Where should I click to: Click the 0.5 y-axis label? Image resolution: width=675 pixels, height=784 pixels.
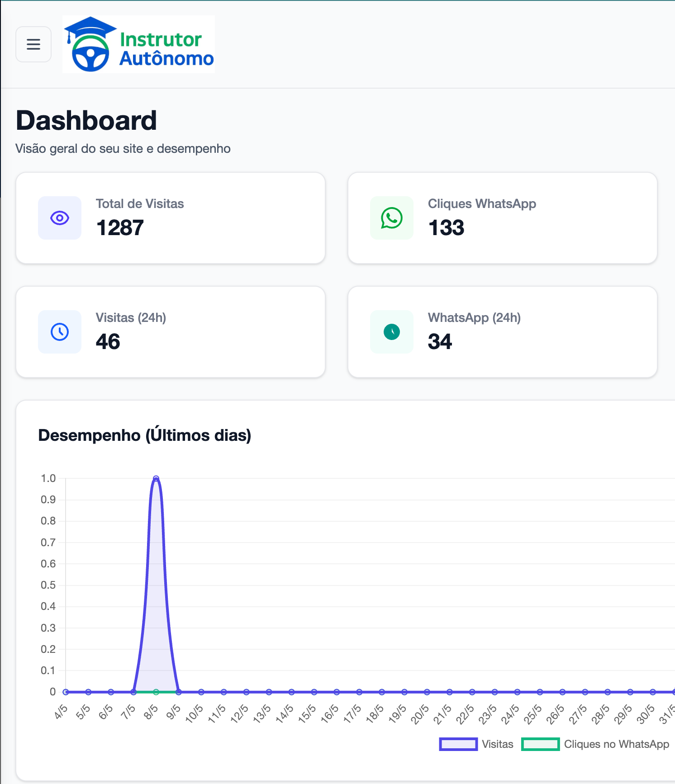(x=48, y=585)
